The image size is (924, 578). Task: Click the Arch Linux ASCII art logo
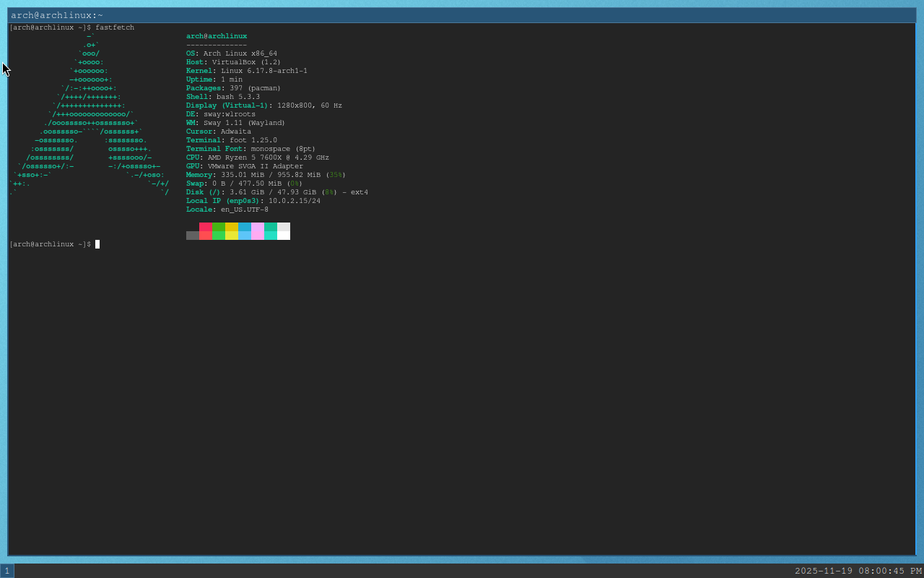89,114
